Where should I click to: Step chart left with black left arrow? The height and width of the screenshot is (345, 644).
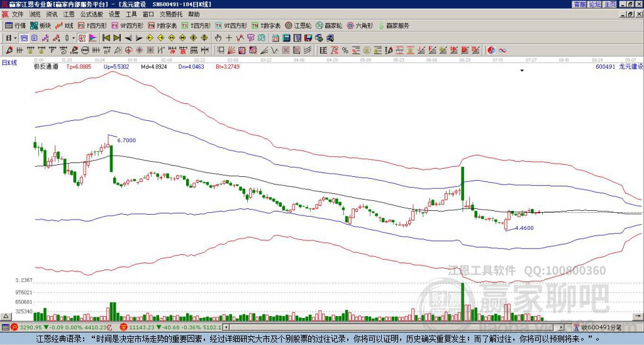[x=128, y=38]
